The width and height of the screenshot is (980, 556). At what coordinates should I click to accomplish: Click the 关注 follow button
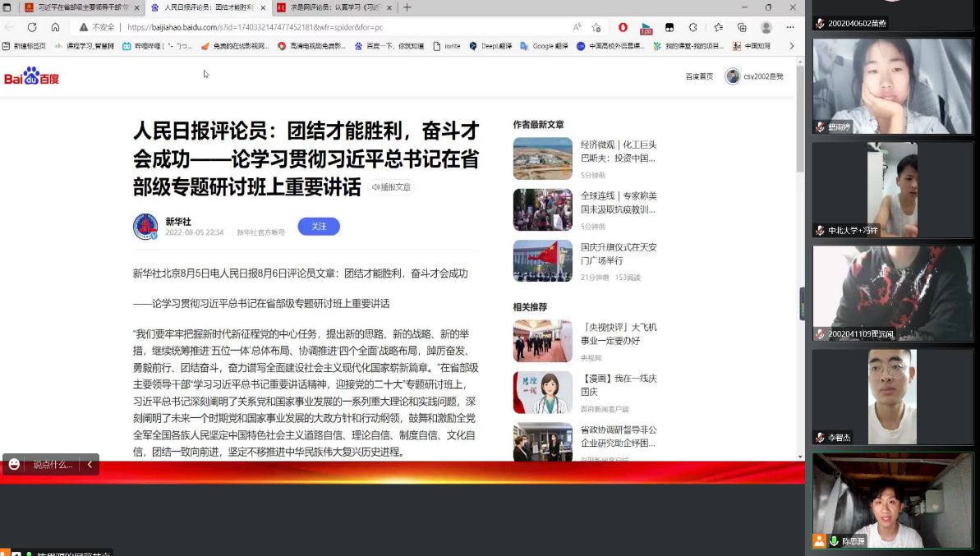click(x=319, y=226)
